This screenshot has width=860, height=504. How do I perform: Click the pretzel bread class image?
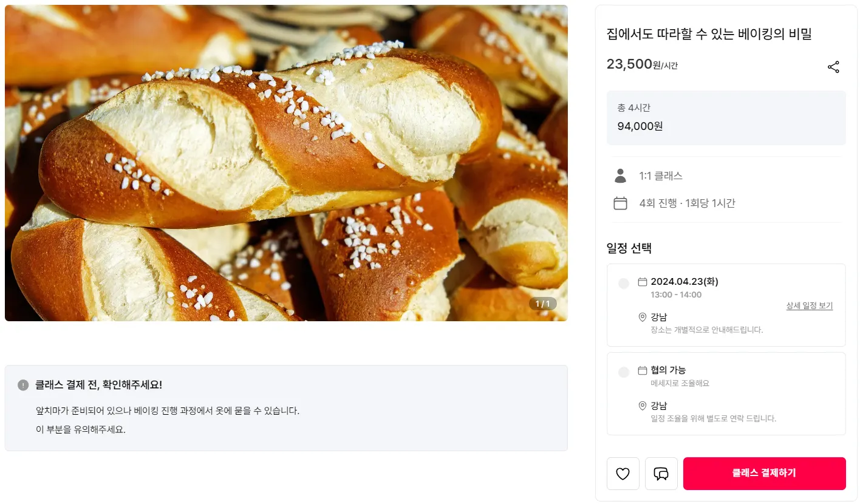[286, 163]
